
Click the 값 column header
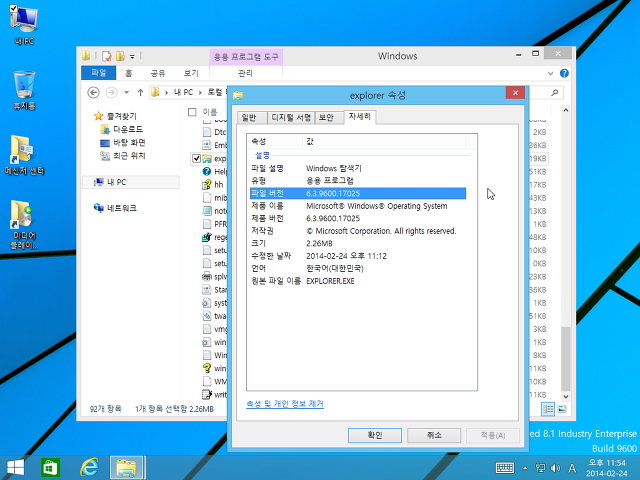pos(384,141)
